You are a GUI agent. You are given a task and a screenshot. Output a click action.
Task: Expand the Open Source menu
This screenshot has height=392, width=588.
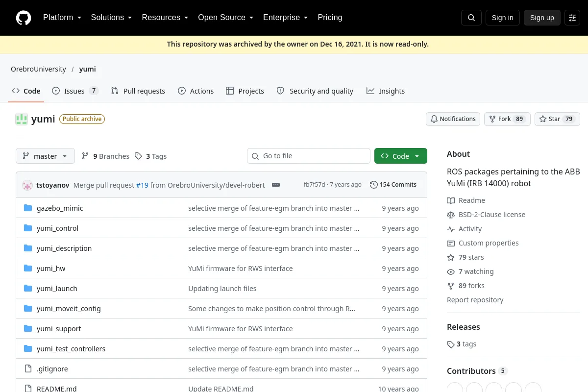coord(225,18)
